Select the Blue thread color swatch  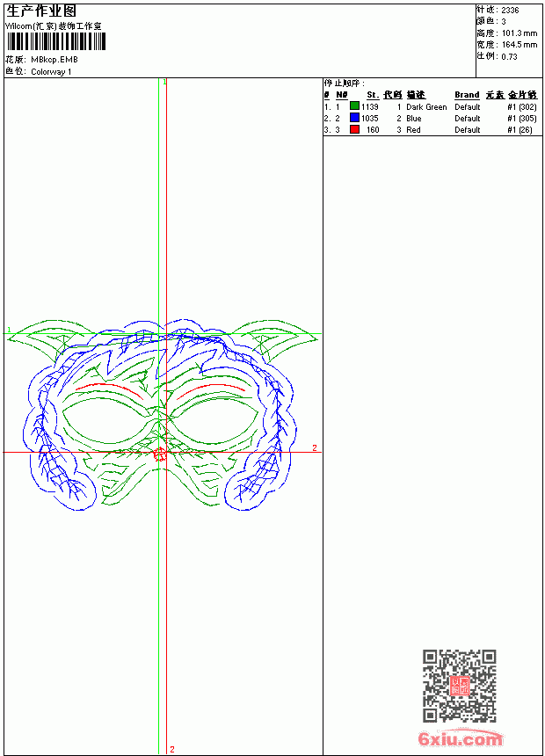point(354,118)
